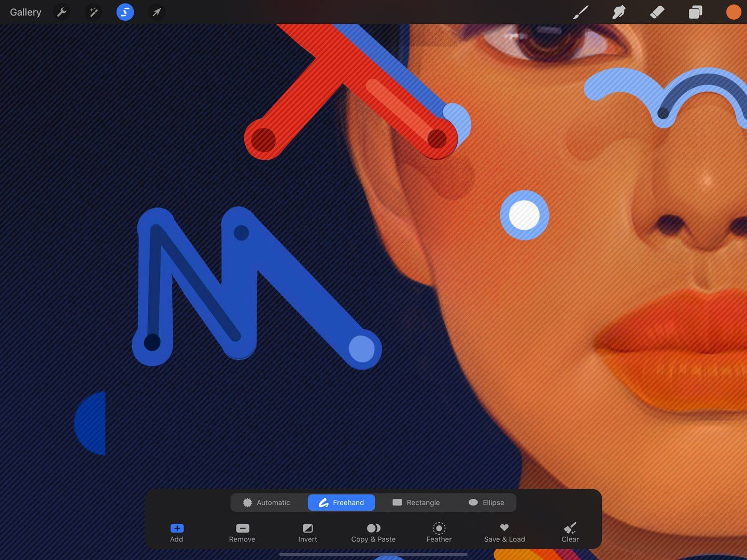Image resolution: width=747 pixels, height=560 pixels.
Task: Open the Actions wrench menu
Action: coord(62,11)
